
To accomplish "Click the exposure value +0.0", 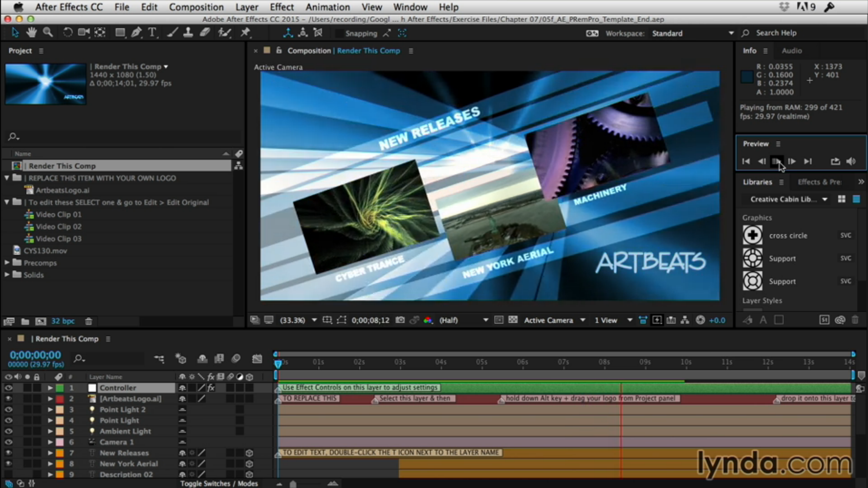I will 717,320.
